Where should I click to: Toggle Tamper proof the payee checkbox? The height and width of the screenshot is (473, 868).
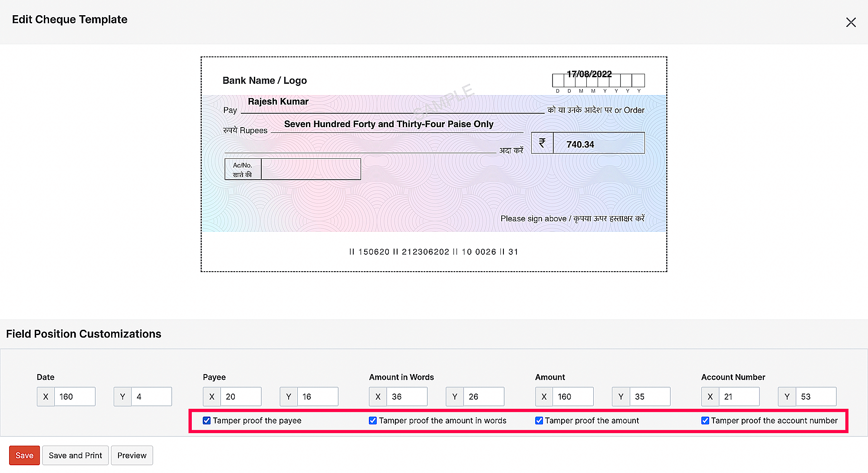(x=207, y=420)
